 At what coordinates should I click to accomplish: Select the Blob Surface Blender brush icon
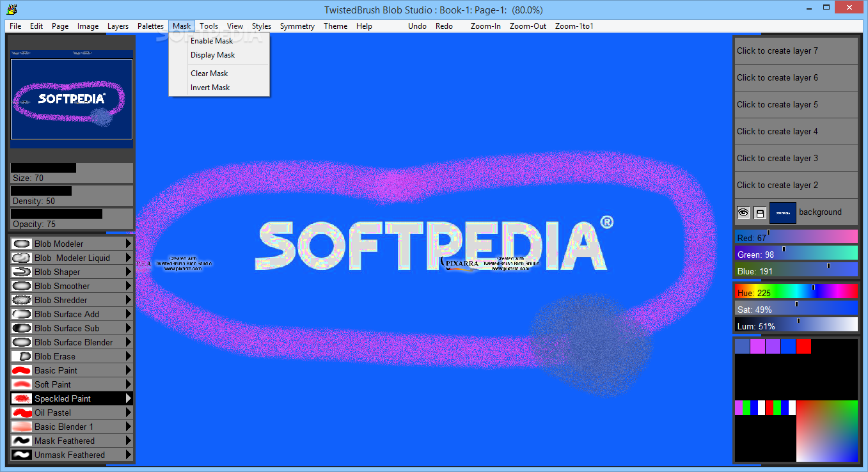22,342
